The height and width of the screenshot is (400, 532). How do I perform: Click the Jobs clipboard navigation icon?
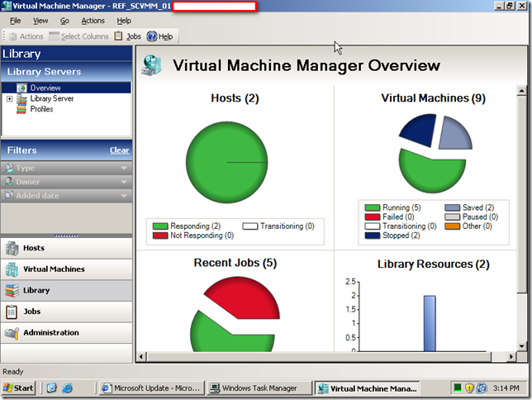click(12, 312)
